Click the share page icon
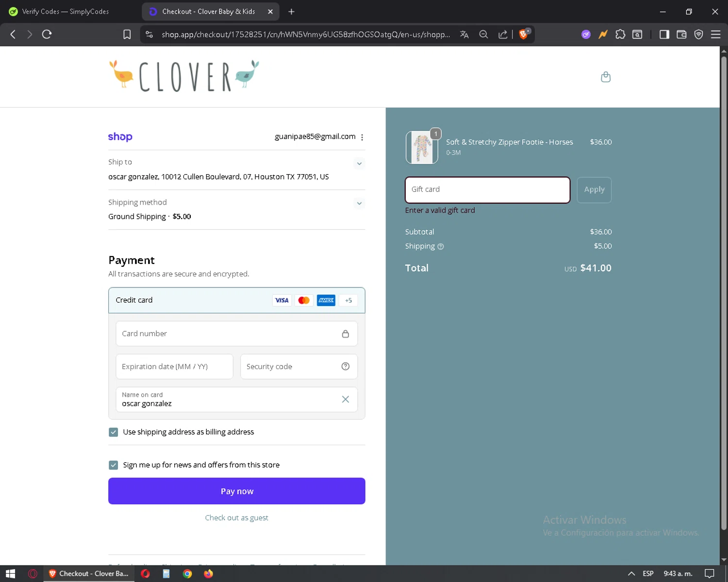The width and height of the screenshot is (728, 582). (x=503, y=34)
